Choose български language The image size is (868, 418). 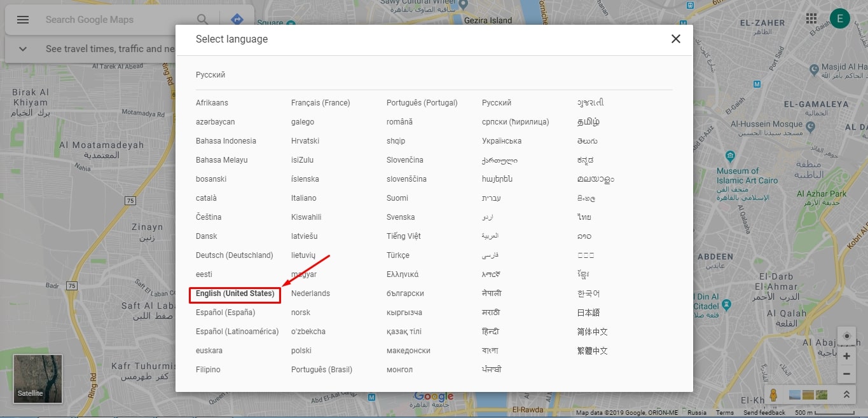(405, 293)
